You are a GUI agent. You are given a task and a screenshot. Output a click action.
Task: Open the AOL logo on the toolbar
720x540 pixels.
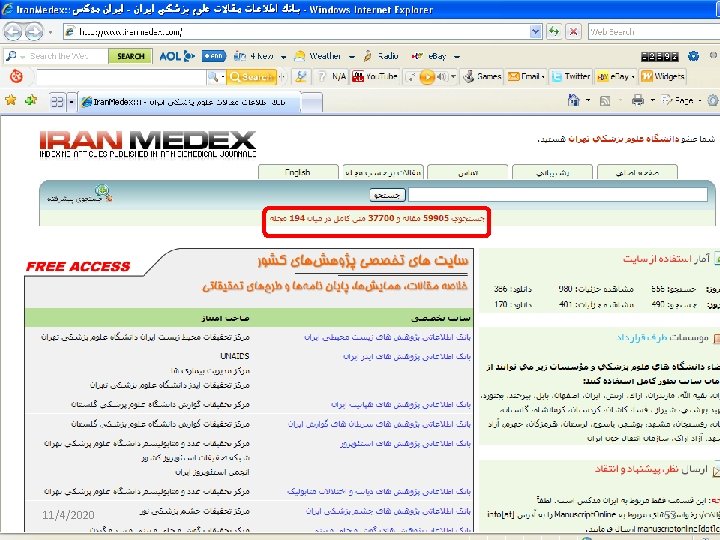177,56
